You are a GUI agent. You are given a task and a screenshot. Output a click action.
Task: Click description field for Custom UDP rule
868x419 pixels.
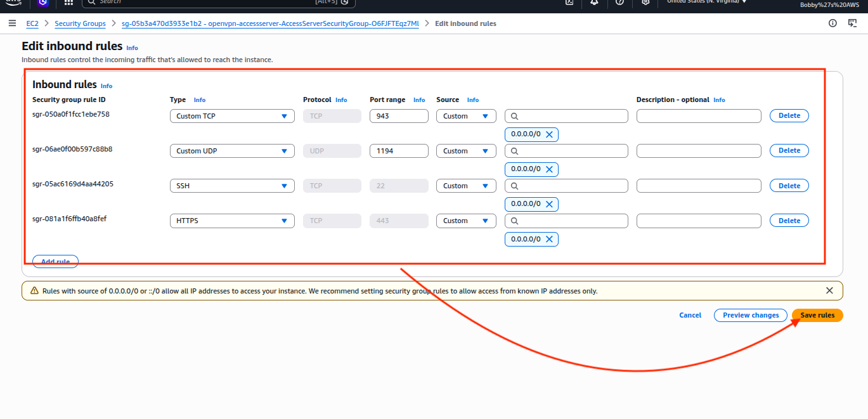698,151
